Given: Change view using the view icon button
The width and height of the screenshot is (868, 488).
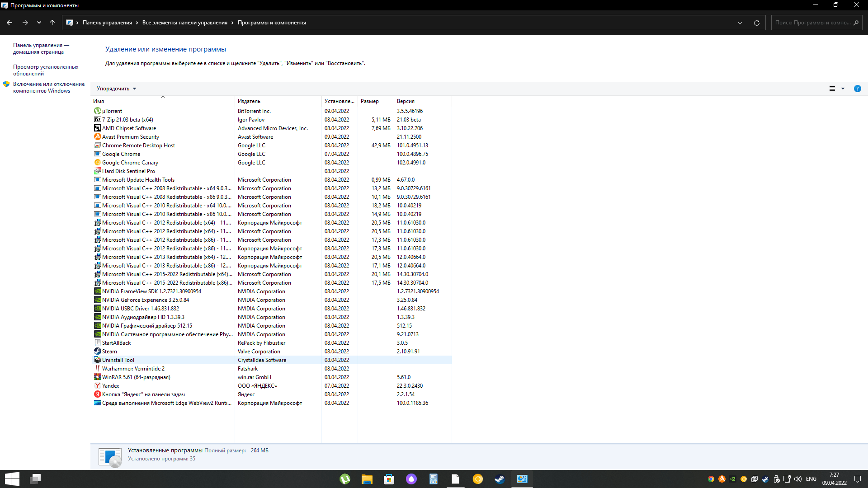Looking at the screenshot, I should click(832, 89).
